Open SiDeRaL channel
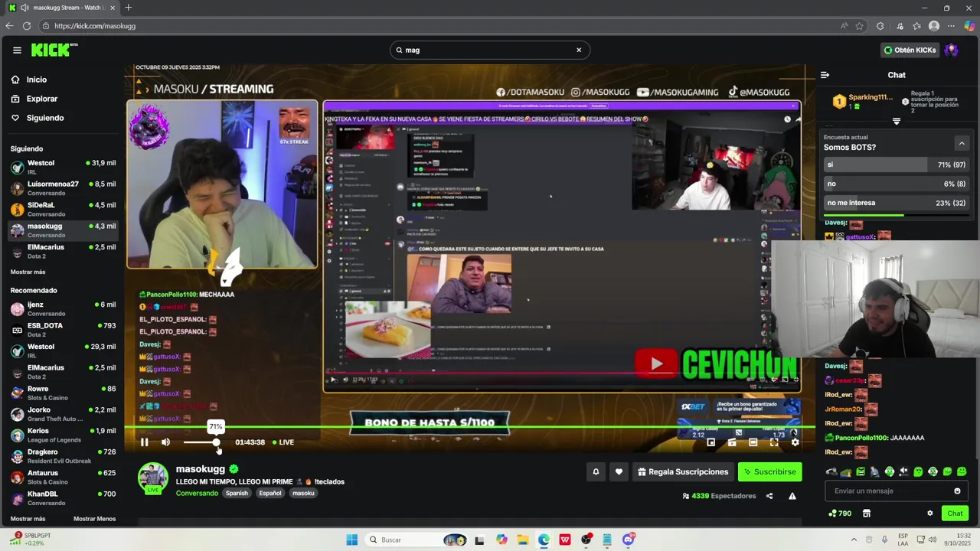980x551 pixels. (63, 209)
